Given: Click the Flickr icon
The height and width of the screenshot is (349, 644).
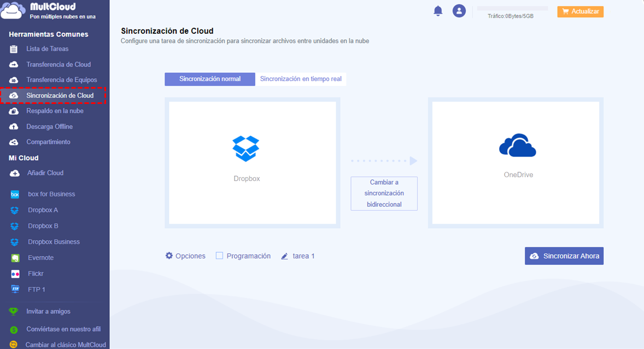Looking at the screenshot, I should [x=15, y=274].
